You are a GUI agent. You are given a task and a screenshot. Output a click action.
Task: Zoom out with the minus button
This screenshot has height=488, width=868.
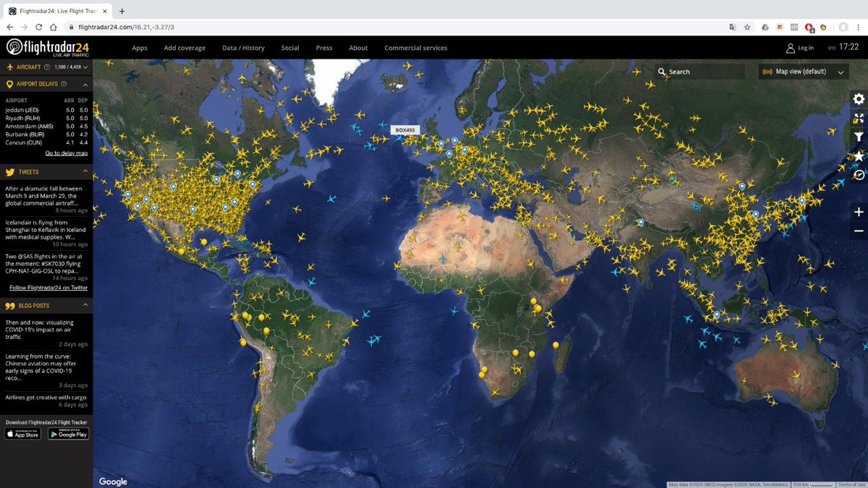tap(859, 231)
